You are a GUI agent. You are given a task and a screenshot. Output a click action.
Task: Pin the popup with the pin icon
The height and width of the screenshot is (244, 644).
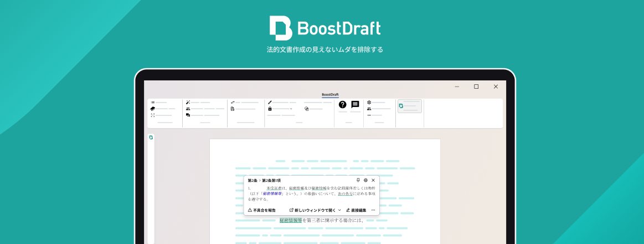click(358, 180)
